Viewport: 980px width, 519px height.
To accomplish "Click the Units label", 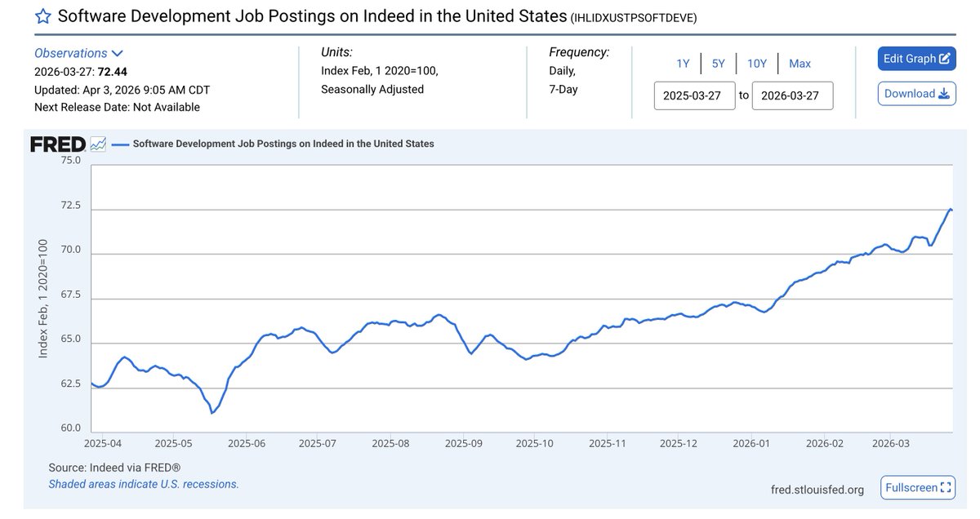I will (x=336, y=52).
